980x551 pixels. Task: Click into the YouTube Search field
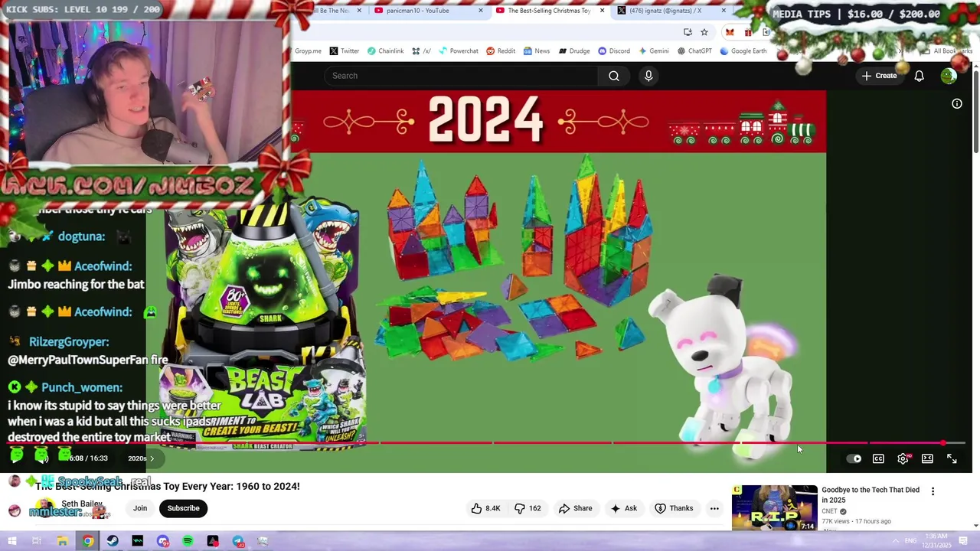[x=461, y=76]
